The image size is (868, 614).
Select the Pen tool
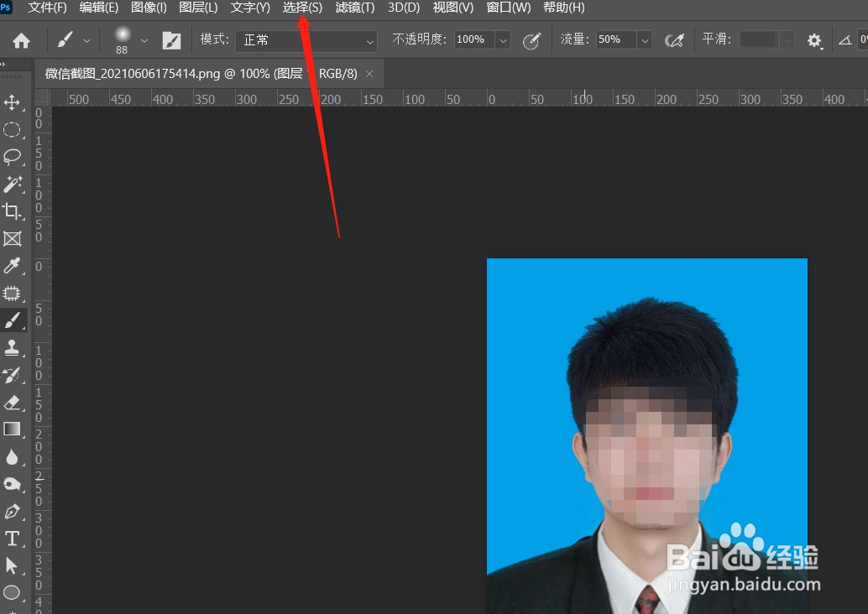pos(12,511)
